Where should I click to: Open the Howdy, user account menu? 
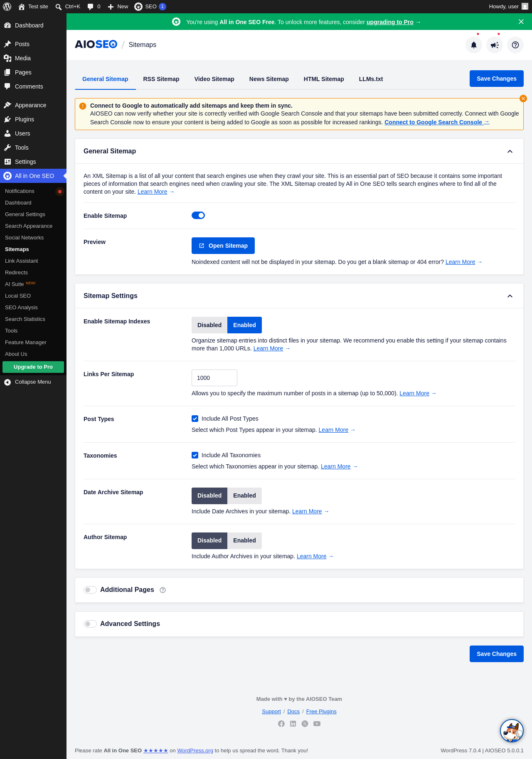508,7
